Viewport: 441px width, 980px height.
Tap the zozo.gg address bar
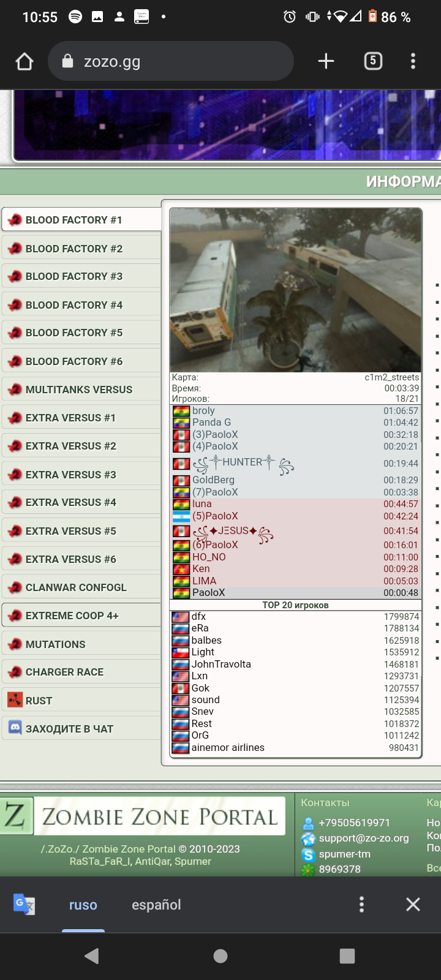pyautogui.click(x=171, y=61)
